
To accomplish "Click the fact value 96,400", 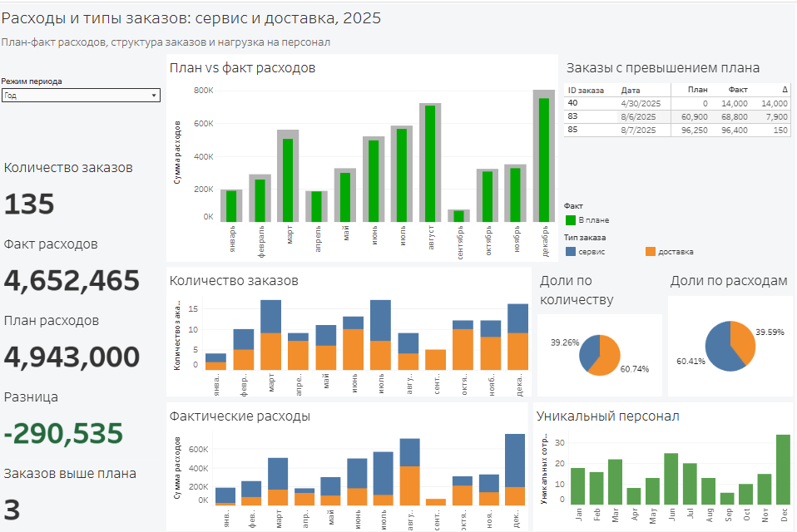I will (735, 130).
